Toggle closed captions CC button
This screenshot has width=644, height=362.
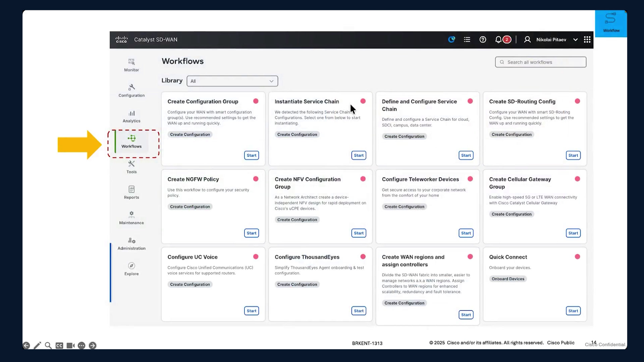(x=59, y=346)
